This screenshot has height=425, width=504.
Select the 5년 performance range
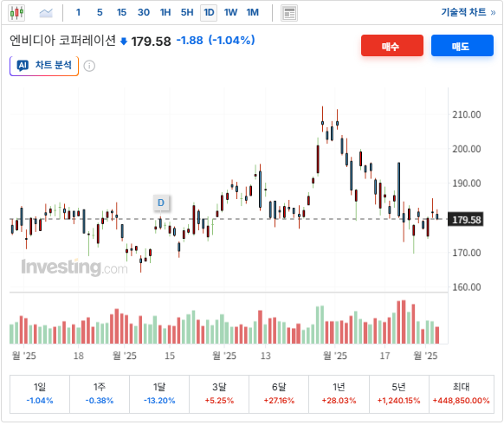click(x=399, y=394)
